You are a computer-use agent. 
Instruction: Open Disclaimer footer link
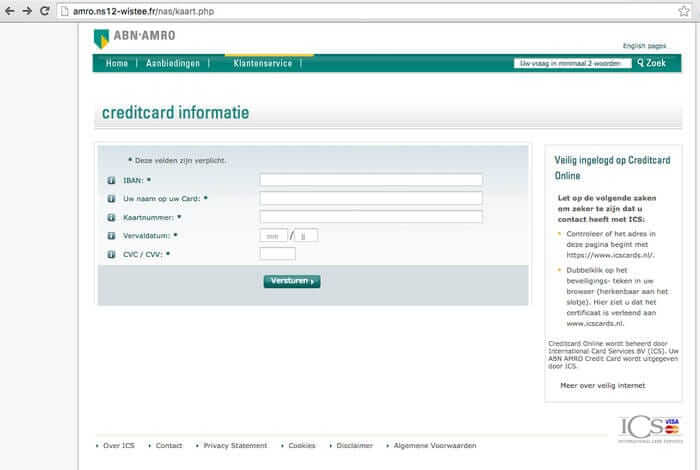pos(354,445)
